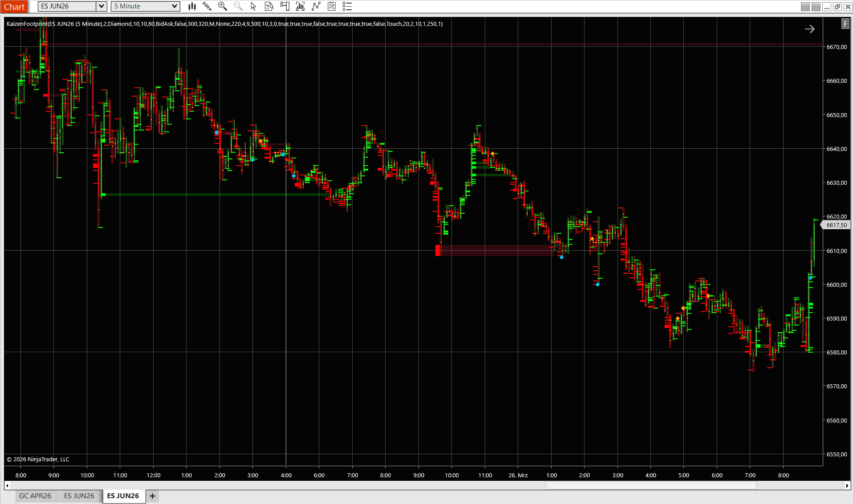The image size is (853, 504).
Task: Add a new tab with plus button
Action: coord(152,496)
